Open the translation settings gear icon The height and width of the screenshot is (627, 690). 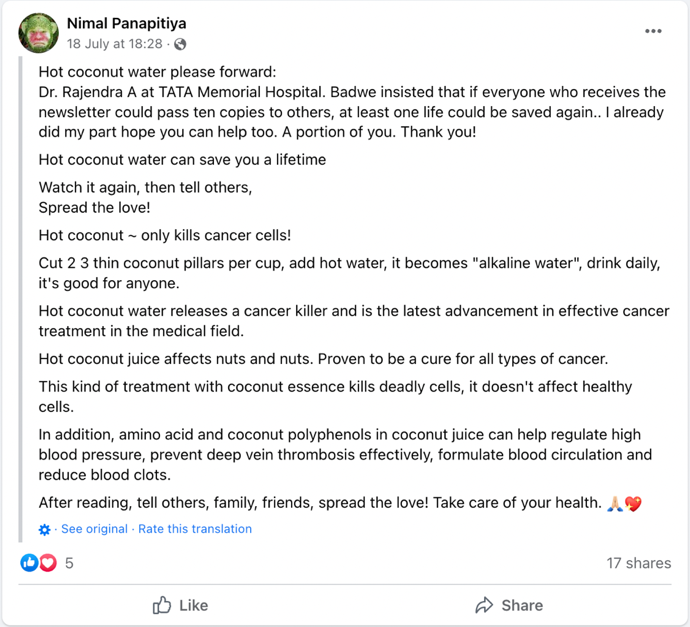click(x=45, y=530)
